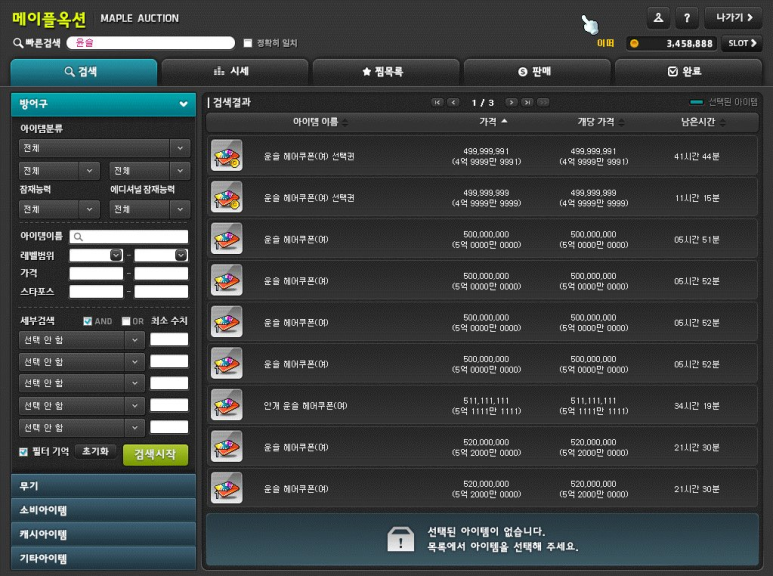This screenshot has height=576, width=773.
Task: Go to next results page
Action: [512, 102]
